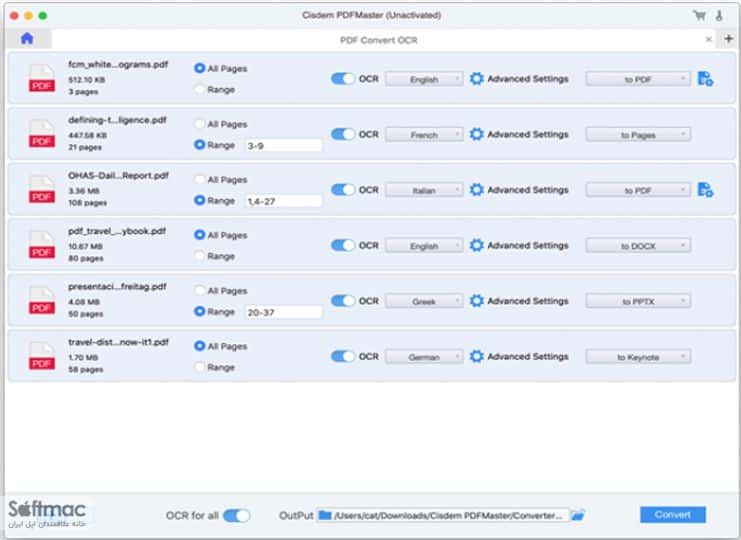This screenshot has width=741, height=540.
Task: Click the activation key icon in title bar
Action: coord(719,16)
